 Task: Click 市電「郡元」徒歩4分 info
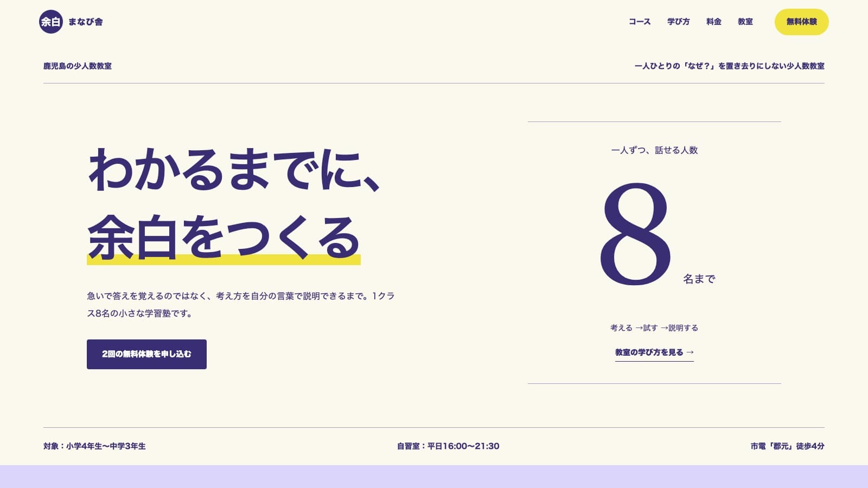pos(788,446)
